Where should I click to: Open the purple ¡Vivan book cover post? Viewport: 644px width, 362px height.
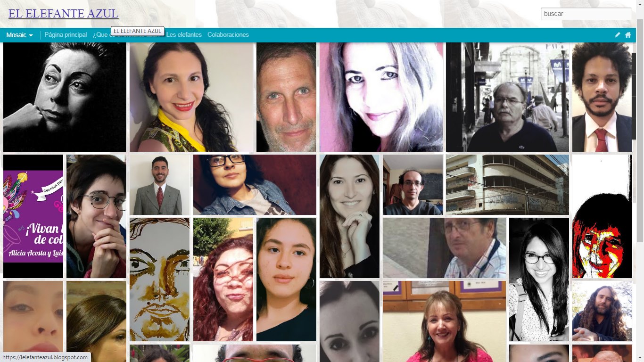pos(33,216)
